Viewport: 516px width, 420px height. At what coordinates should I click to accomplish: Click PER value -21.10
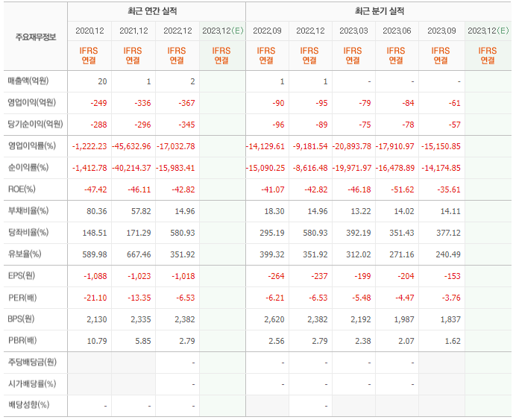[x=95, y=298]
